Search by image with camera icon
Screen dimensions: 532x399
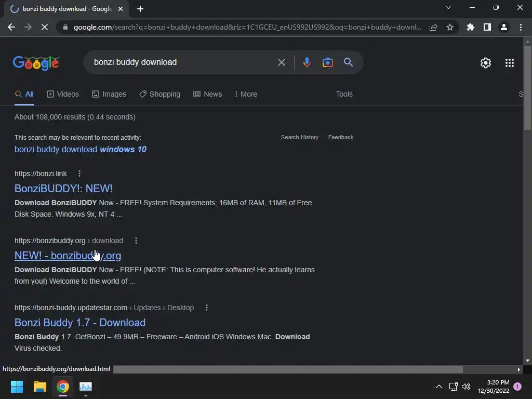point(327,62)
